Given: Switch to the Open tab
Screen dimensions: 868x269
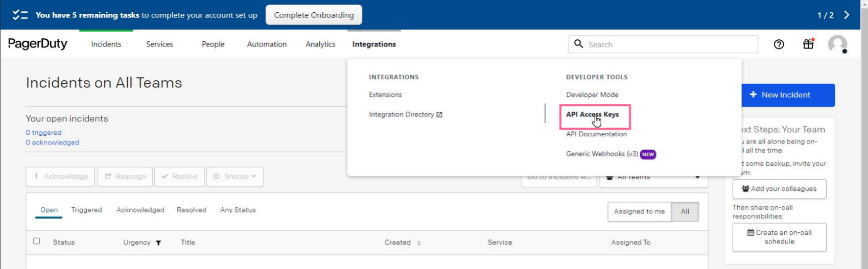Looking at the screenshot, I should [x=49, y=210].
